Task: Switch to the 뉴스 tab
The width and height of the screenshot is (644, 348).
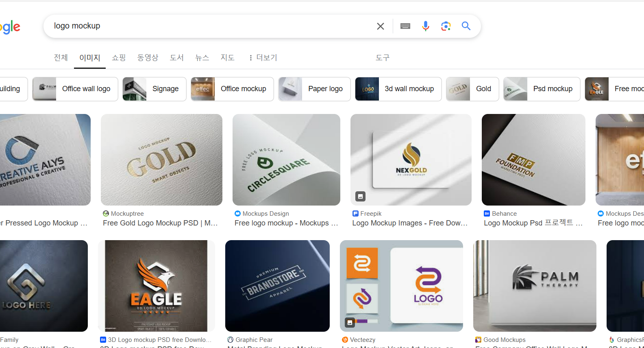Action: 202,57
